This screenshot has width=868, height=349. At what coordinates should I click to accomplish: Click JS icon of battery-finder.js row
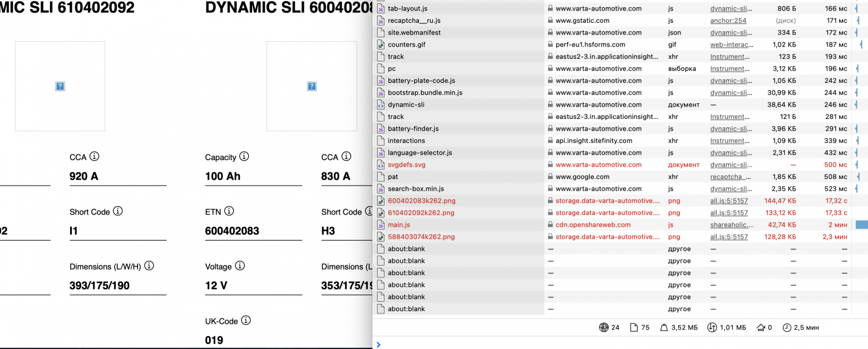click(x=381, y=128)
